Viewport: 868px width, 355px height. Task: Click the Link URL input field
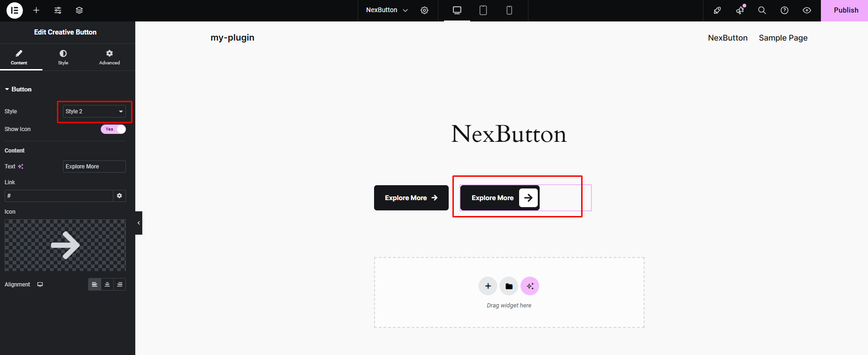(59, 196)
